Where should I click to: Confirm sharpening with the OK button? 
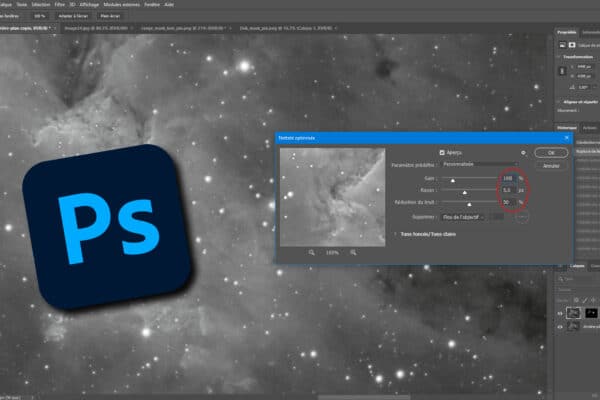(551, 153)
